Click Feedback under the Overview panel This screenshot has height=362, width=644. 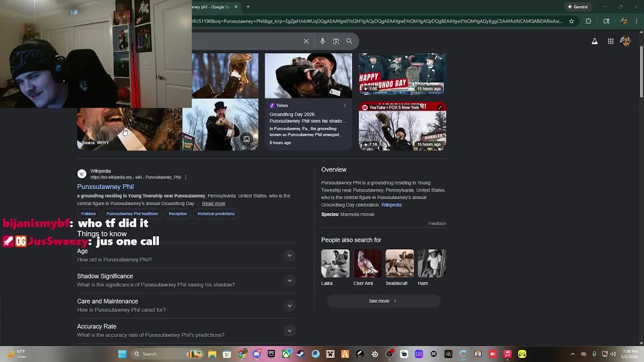(x=437, y=223)
